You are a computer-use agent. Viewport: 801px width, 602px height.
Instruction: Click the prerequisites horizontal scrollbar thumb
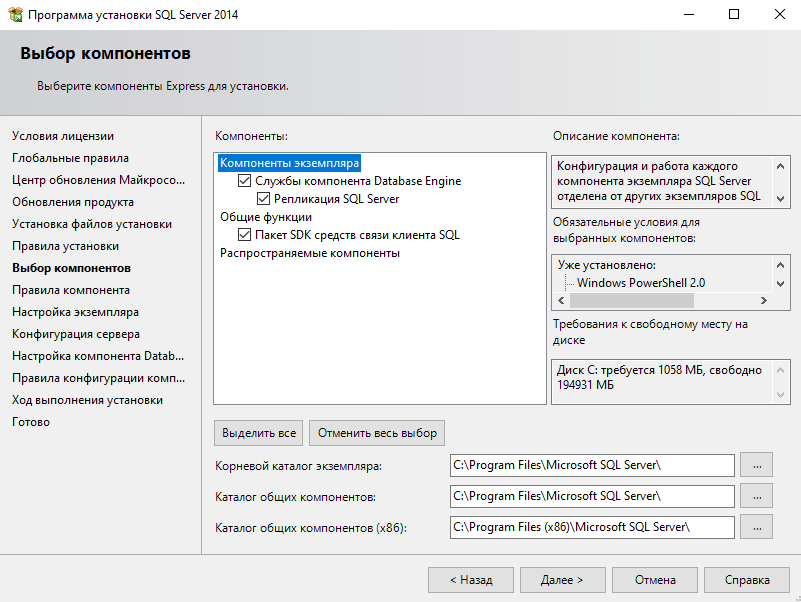coord(631,300)
